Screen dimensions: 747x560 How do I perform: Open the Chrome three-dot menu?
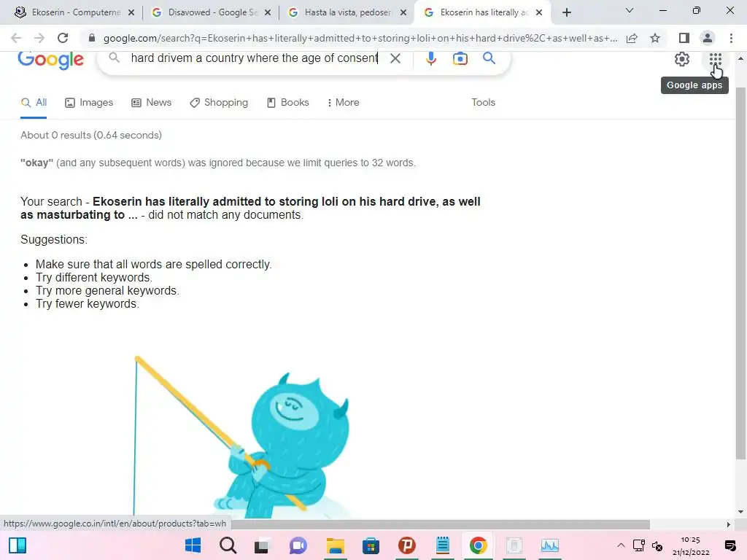[x=731, y=38]
